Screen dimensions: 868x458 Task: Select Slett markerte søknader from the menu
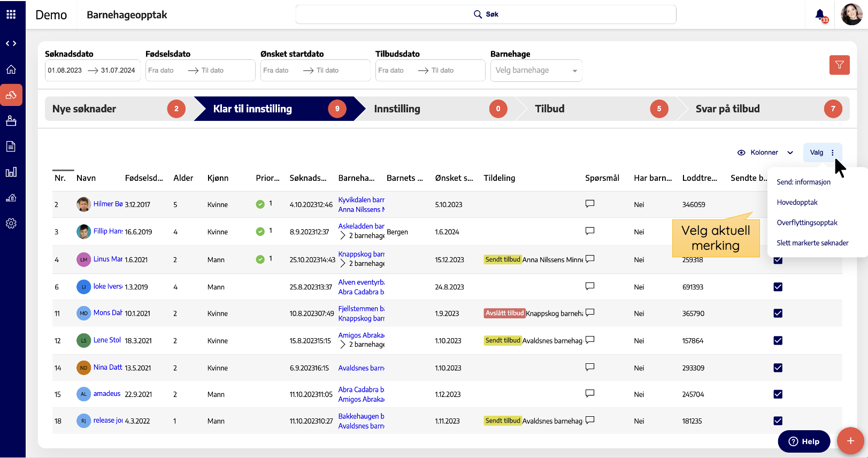(x=813, y=243)
